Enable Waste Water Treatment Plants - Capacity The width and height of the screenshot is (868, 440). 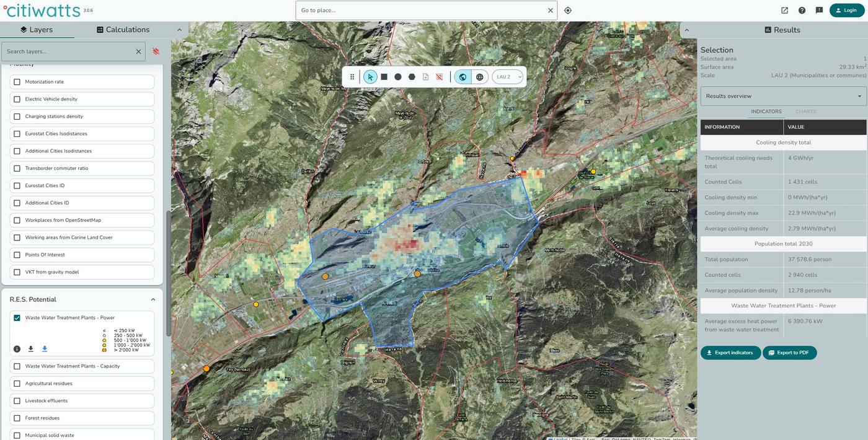(17, 366)
